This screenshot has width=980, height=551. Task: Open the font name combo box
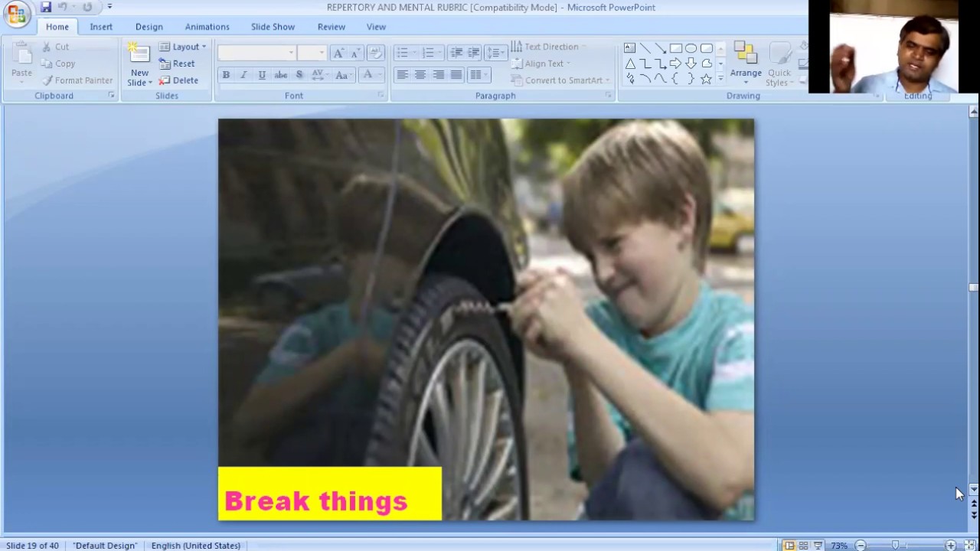coord(257,53)
